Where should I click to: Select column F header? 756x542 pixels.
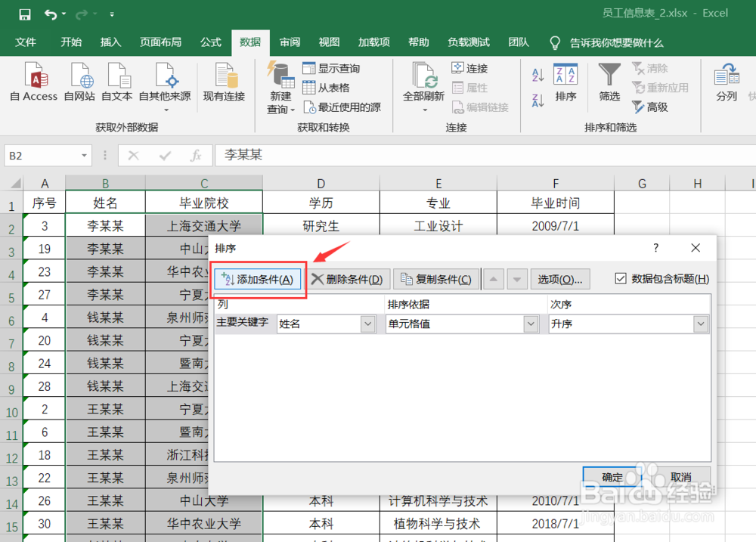click(x=556, y=183)
